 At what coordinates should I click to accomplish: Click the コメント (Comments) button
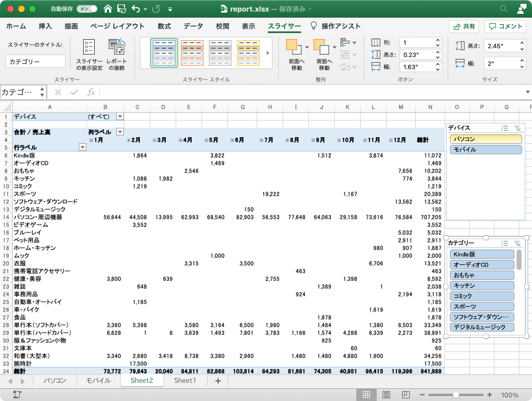(x=505, y=26)
